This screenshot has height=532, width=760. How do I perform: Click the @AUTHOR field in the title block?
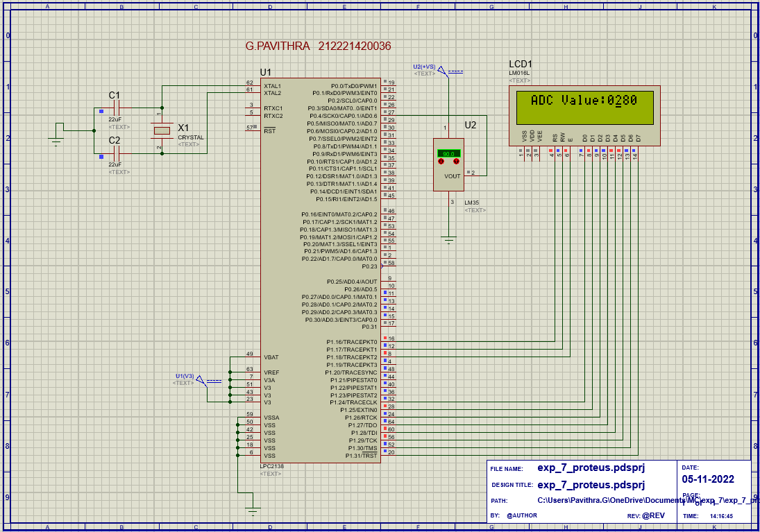(x=521, y=515)
